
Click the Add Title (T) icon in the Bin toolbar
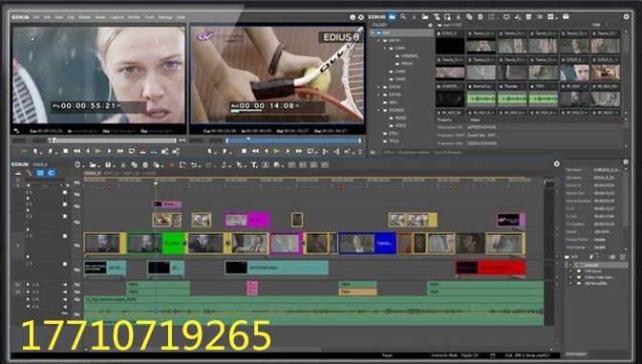click(437, 17)
